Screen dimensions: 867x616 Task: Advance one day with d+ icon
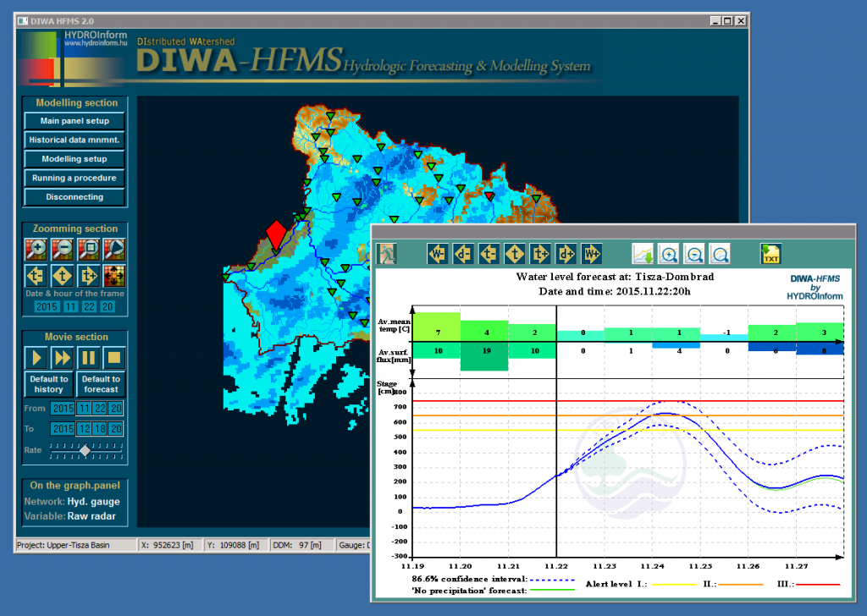tap(566, 254)
